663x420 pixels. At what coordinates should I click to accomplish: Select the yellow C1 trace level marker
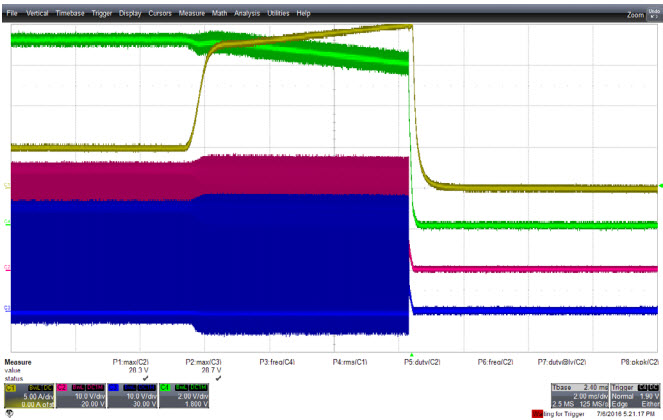click(x=7, y=185)
